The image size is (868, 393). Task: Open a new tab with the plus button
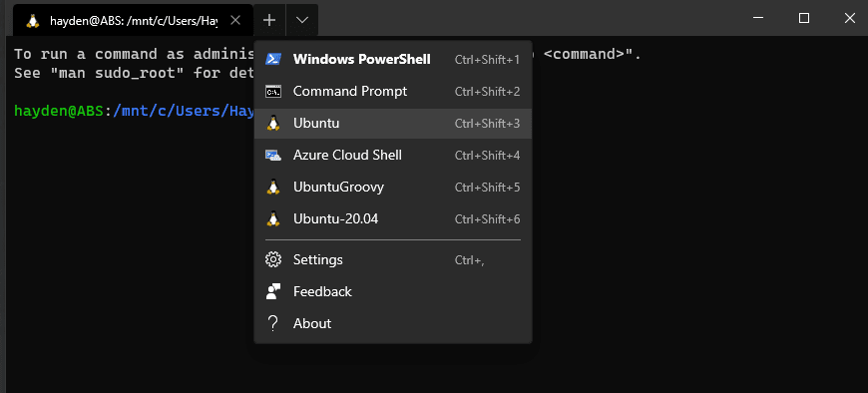pos(269,21)
